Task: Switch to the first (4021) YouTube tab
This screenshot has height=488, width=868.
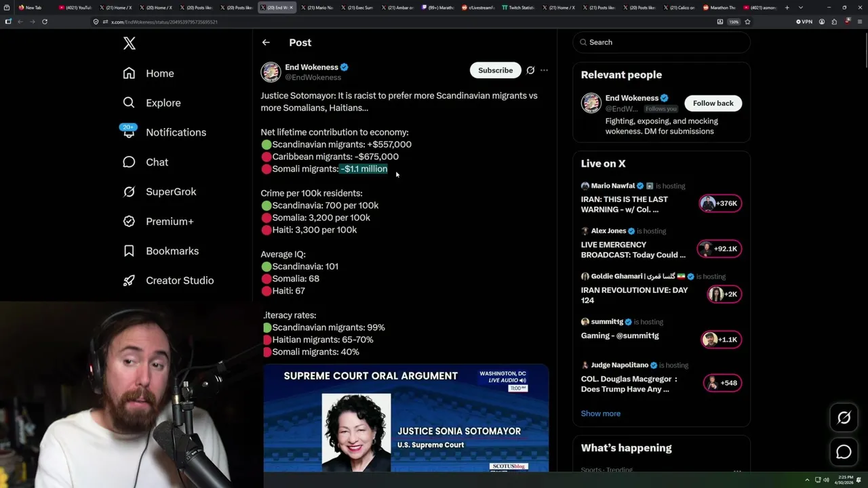Action: point(75,7)
